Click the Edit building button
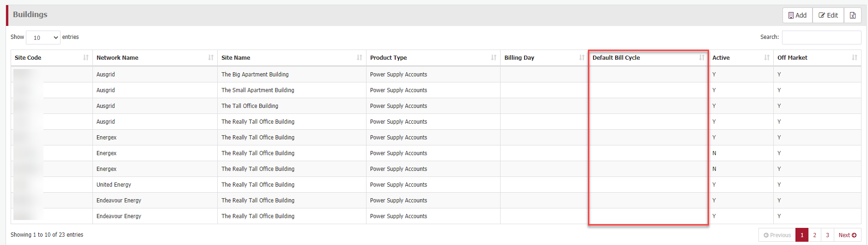 click(828, 15)
